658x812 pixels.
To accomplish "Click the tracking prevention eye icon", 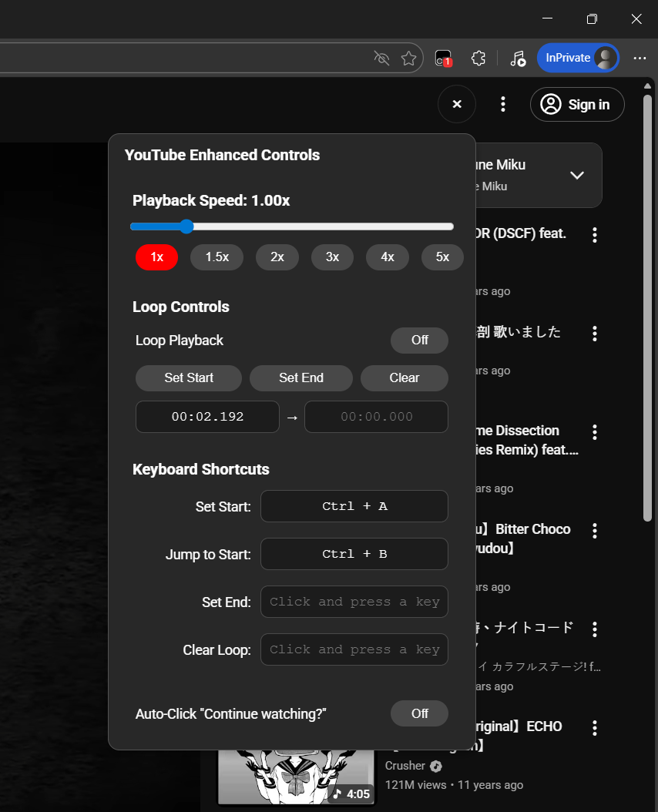I will pyautogui.click(x=382, y=58).
